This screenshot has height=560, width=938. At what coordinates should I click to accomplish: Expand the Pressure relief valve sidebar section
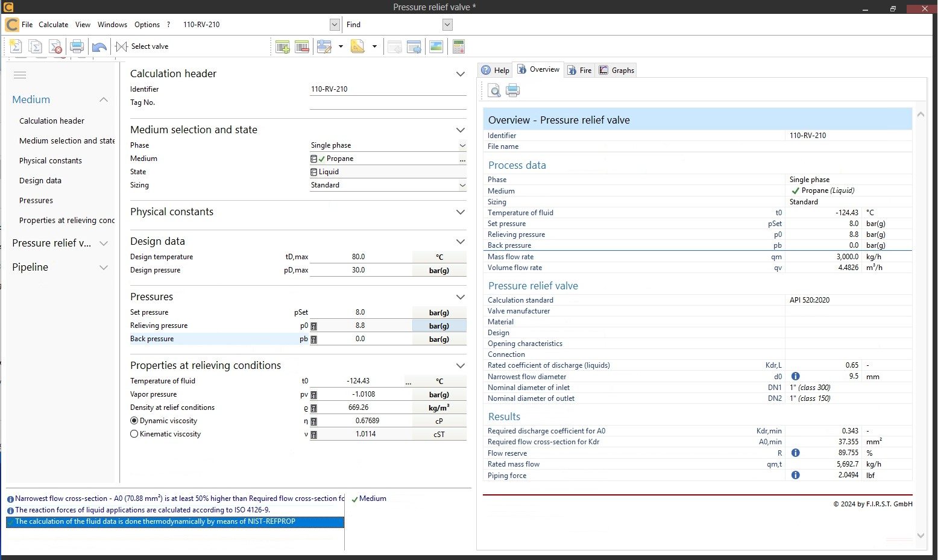[104, 244]
